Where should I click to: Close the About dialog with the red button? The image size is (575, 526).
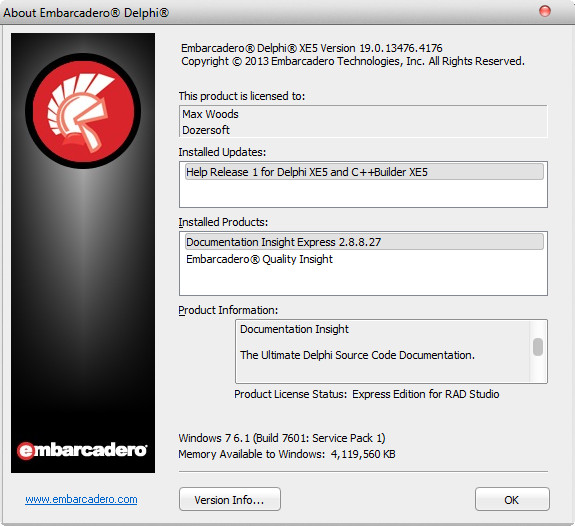(x=545, y=11)
